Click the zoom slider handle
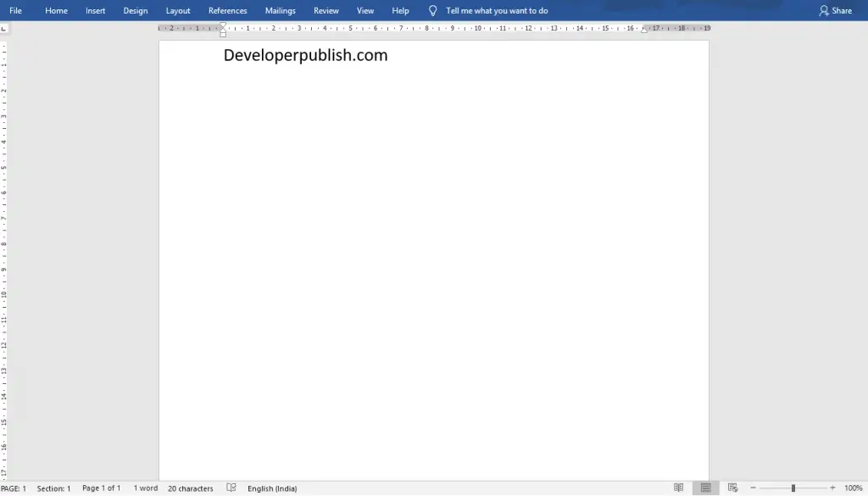This screenshot has height=496, width=868. pyautogui.click(x=793, y=488)
